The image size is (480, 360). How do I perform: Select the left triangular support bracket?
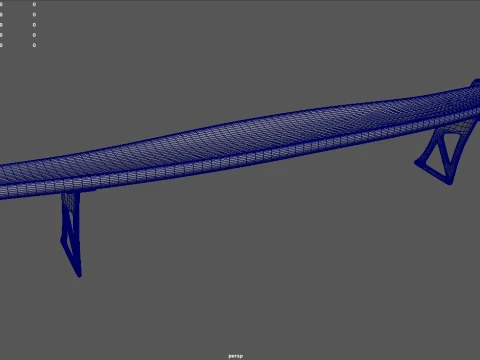pyautogui.click(x=71, y=233)
